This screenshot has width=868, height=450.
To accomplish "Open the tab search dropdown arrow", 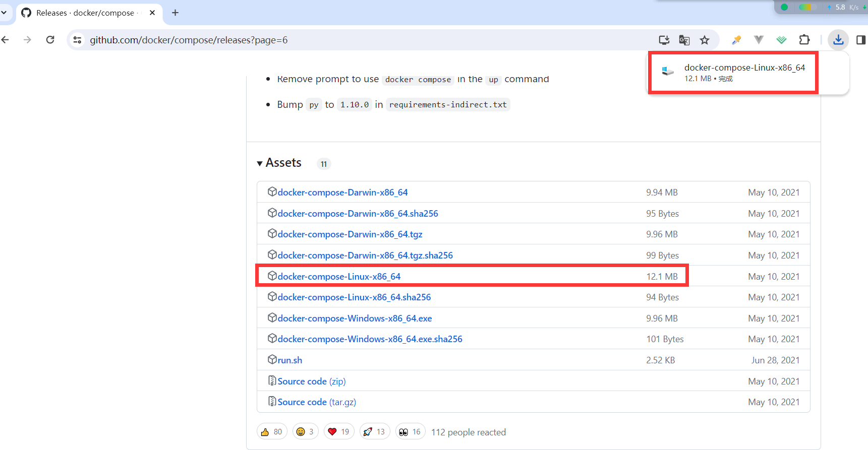I will pyautogui.click(x=4, y=13).
